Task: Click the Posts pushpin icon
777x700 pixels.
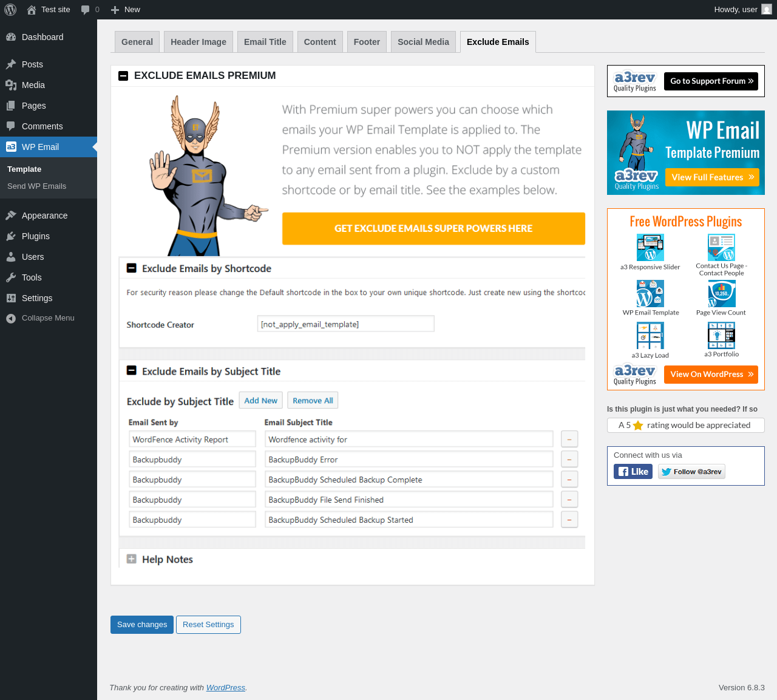Action: tap(11, 64)
